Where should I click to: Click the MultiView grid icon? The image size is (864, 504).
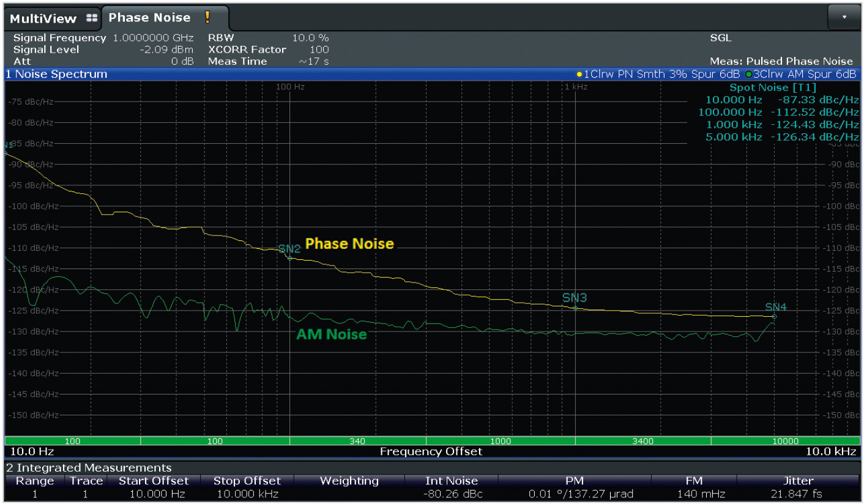tap(92, 18)
